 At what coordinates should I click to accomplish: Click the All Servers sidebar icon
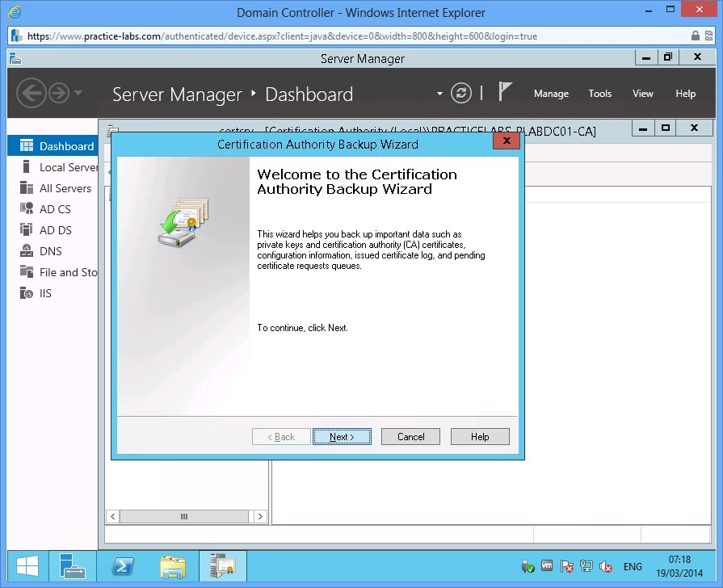tap(26, 188)
